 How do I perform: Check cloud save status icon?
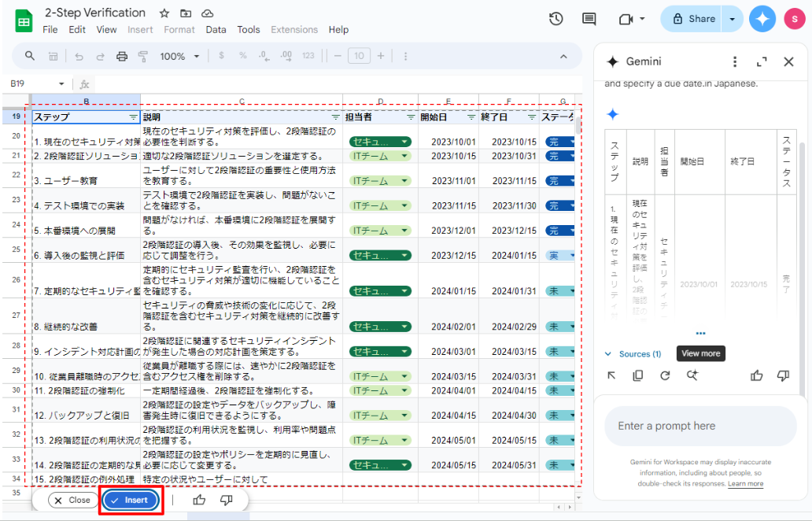pyautogui.click(x=207, y=13)
